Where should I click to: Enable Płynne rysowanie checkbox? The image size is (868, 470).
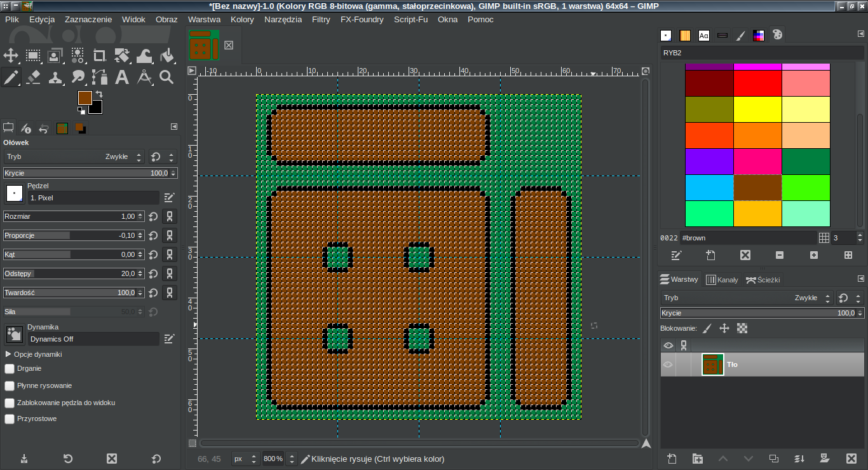click(10, 385)
